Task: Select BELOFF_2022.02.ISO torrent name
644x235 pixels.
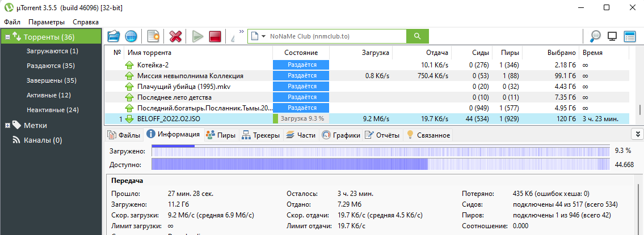Action: pos(169,119)
